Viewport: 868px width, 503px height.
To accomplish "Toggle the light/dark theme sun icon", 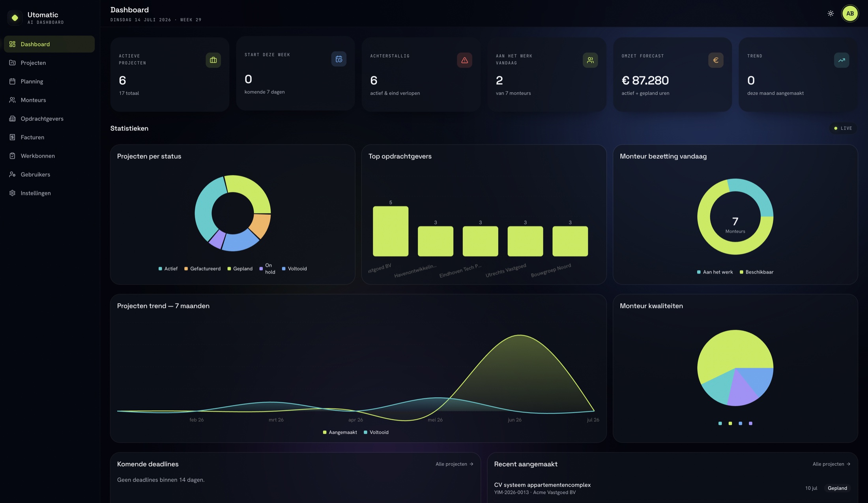I will tap(831, 13).
